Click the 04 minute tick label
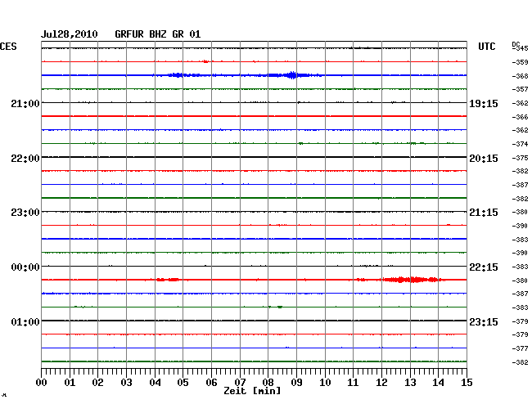This screenshot has height=404, width=532. tap(155, 382)
